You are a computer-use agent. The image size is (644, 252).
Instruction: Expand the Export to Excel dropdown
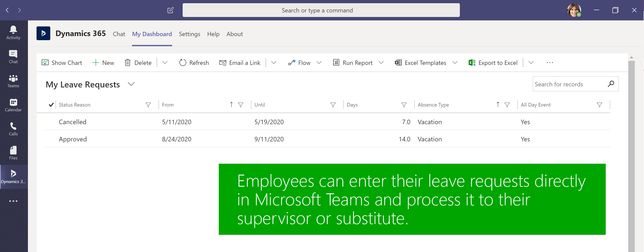[x=531, y=63]
